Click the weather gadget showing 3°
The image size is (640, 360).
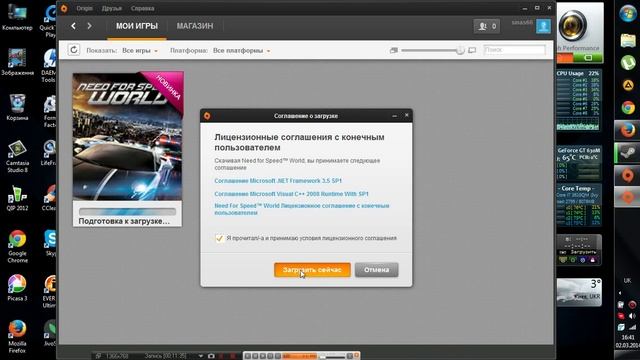pyautogui.click(x=579, y=292)
